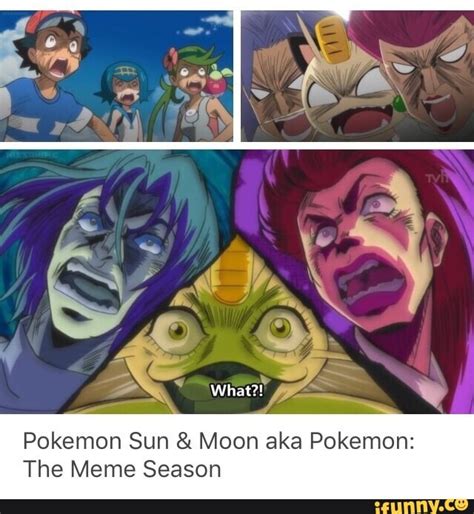Select "The Meme Season" caption line
Screen dimensions: 474x514
[x=122, y=469]
